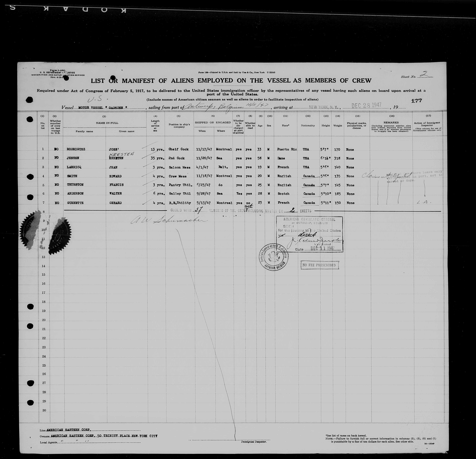
Task: Click race entry Scotch
Action: tap(283, 194)
